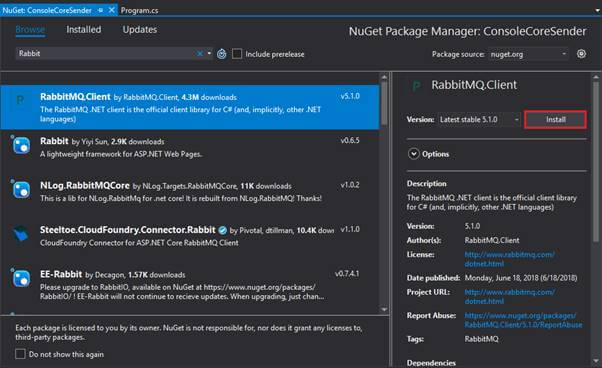
Task: Open the Package source nuget.org dropdown
Action: (x=529, y=54)
